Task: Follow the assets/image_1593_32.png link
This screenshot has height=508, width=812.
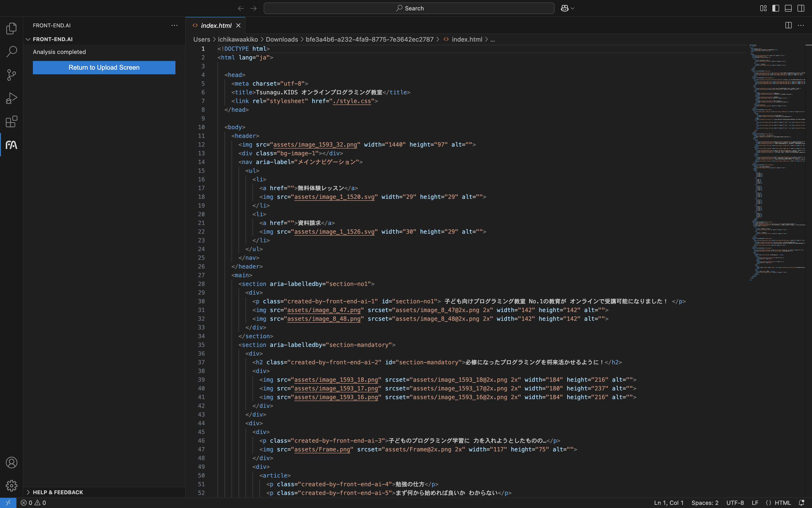Action: click(315, 145)
